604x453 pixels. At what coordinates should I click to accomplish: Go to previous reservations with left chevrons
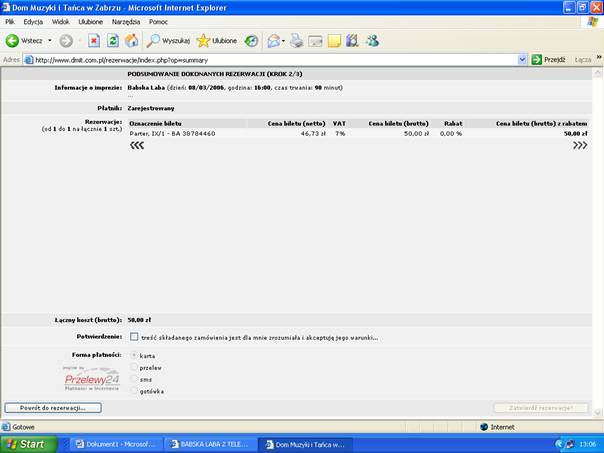137,145
